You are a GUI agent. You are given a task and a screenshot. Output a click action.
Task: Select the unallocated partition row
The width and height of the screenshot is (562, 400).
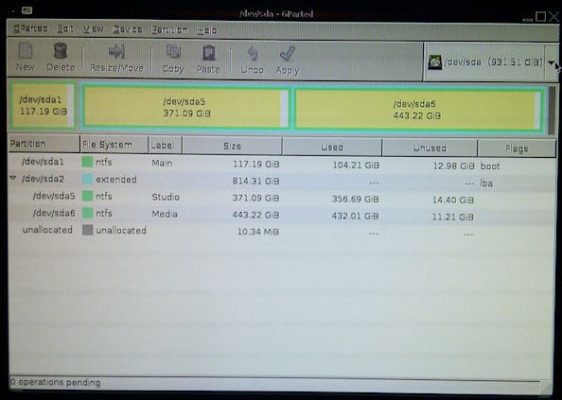[x=282, y=232]
